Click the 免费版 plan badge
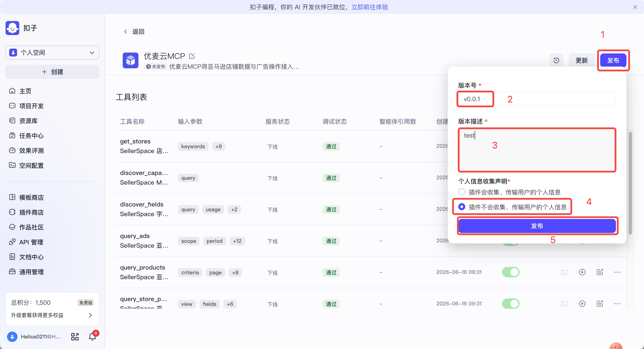The height and width of the screenshot is (349, 644). tap(86, 303)
